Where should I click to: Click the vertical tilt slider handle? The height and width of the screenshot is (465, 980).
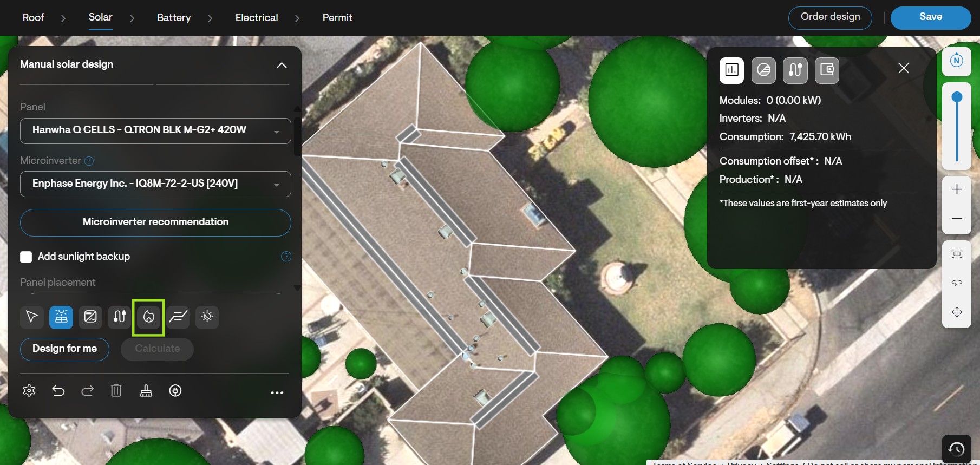(x=957, y=97)
